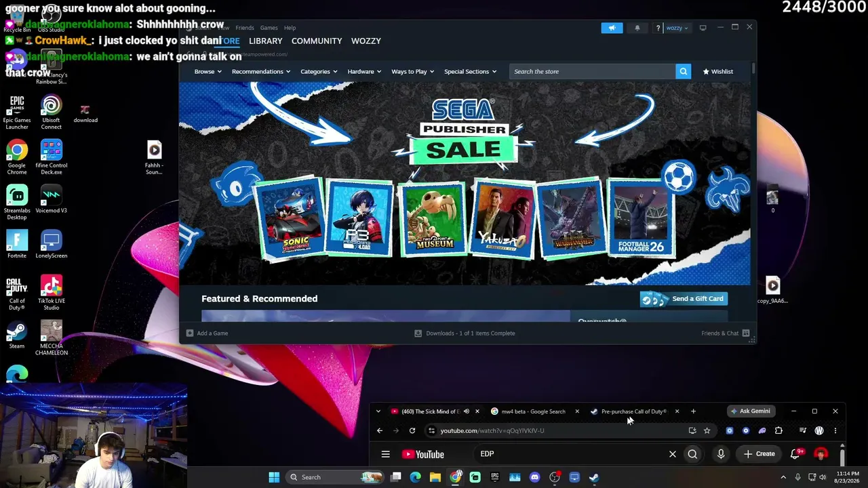Select the Call of Duty desktop shortcut
This screenshot has height=488, width=868.
pos(17,293)
